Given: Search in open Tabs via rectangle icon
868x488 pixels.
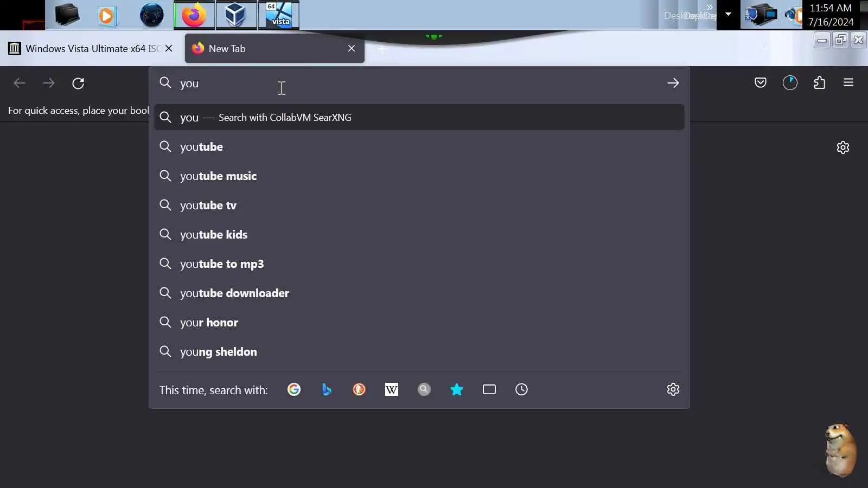Looking at the screenshot, I should (489, 389).
